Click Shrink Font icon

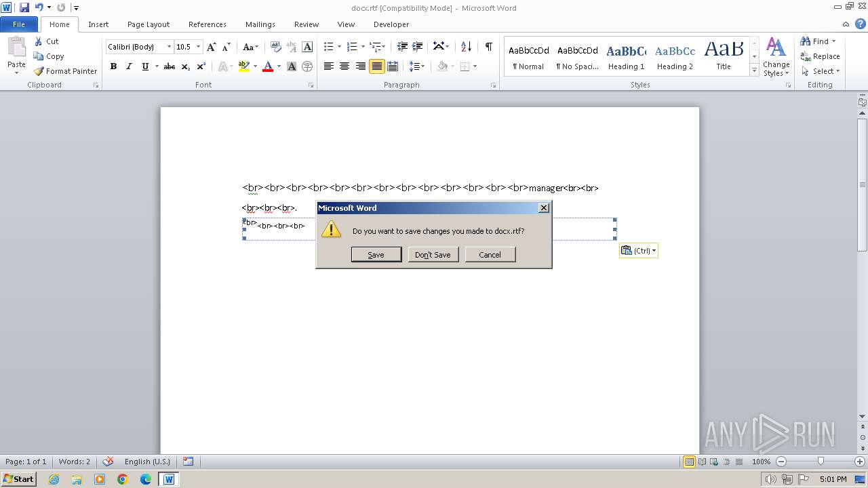226,47
